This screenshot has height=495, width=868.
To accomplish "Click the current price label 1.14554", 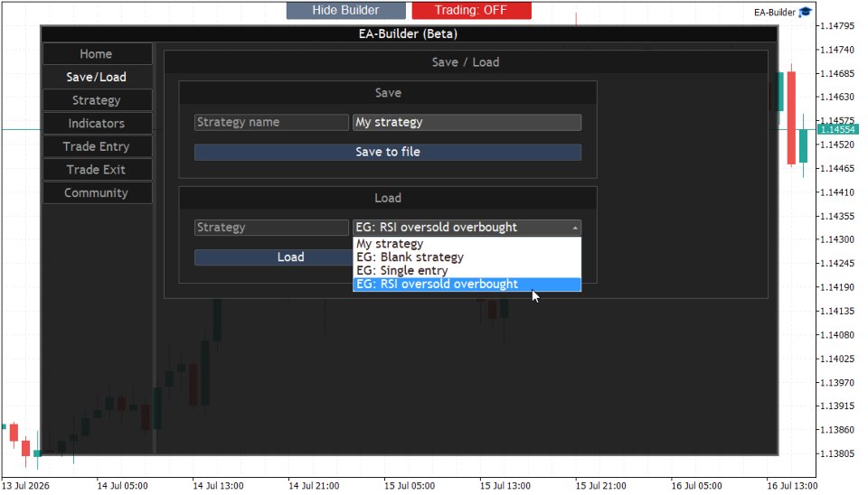I will coord(837,129).
